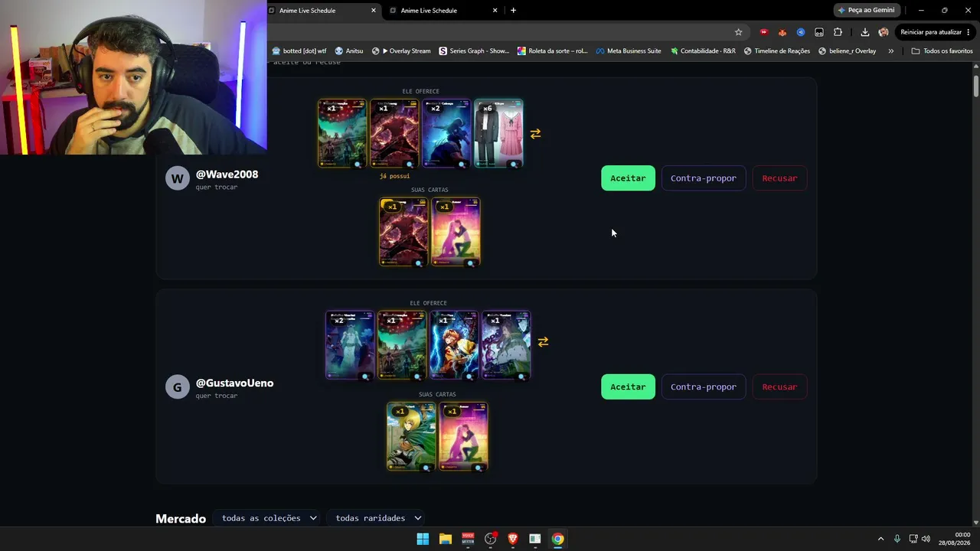Zoom the green landscape card offered by GustavoUeno
This screenshot has height=551, width=980.
pos(417,376)
